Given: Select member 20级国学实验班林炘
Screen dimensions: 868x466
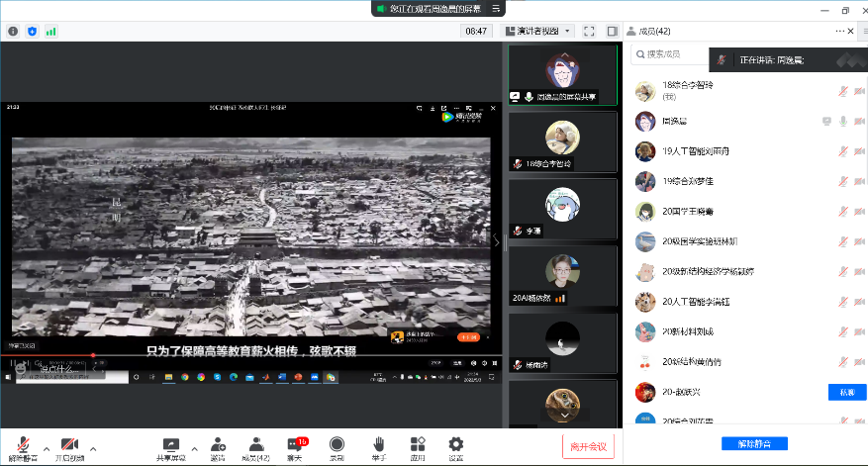Looking at the screenshot, I should tap(700, 241).
